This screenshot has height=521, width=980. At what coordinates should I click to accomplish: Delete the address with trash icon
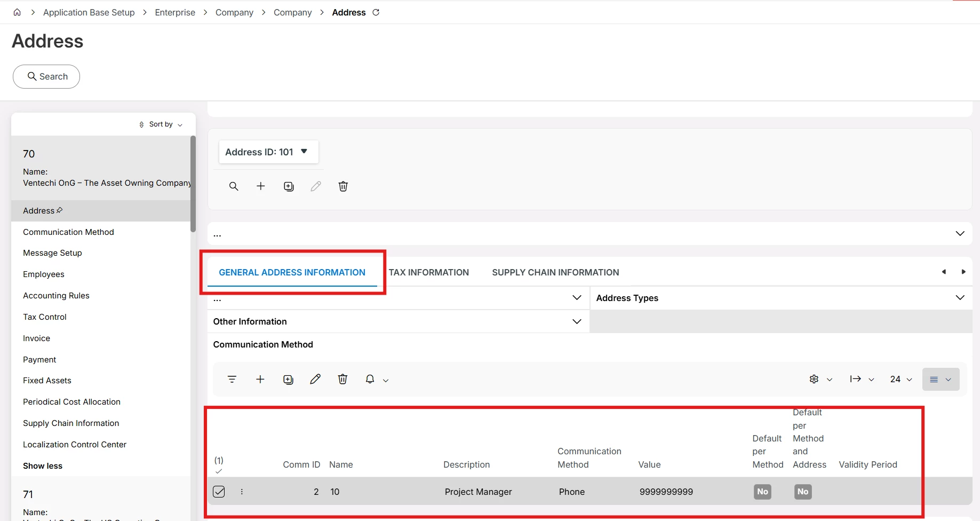coord(343,186)
